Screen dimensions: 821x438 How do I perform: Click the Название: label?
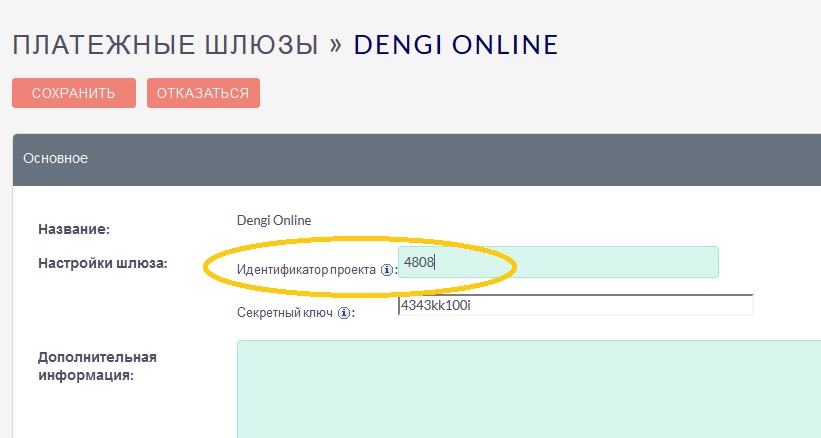(74, 229)
